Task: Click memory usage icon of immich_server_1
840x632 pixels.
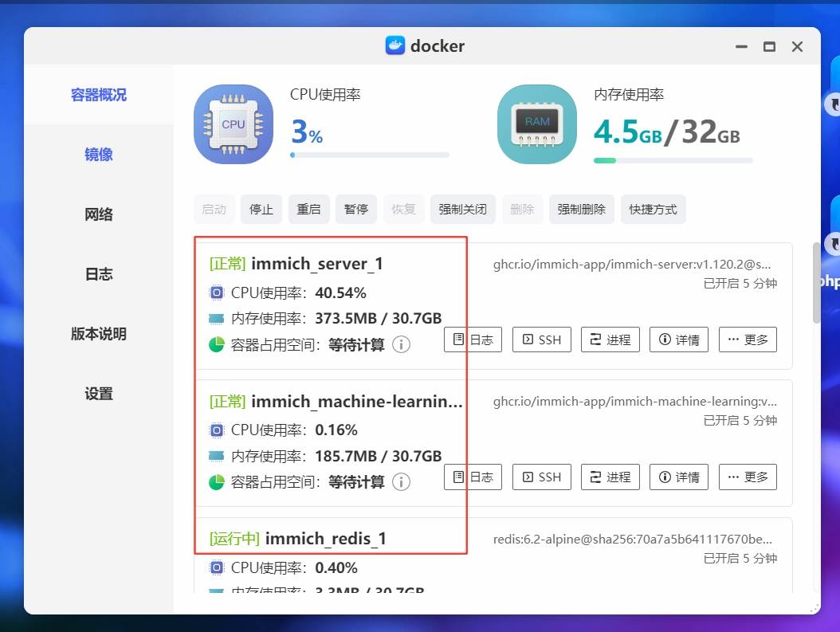Action: tap(216, 319)
